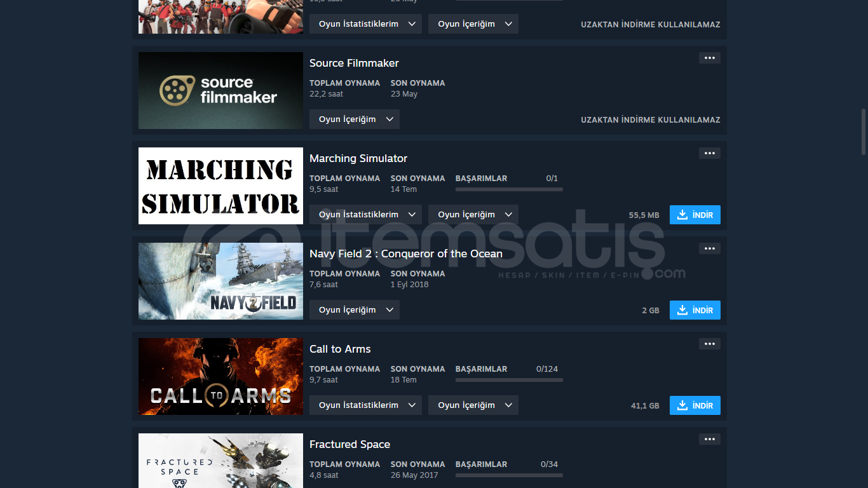
Task: Click the 4,8 saat playtime of Fractured Space
Action: tap(323, 475)
